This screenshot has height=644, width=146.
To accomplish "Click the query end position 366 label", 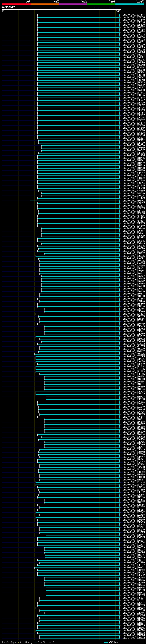I will point(118,11).
